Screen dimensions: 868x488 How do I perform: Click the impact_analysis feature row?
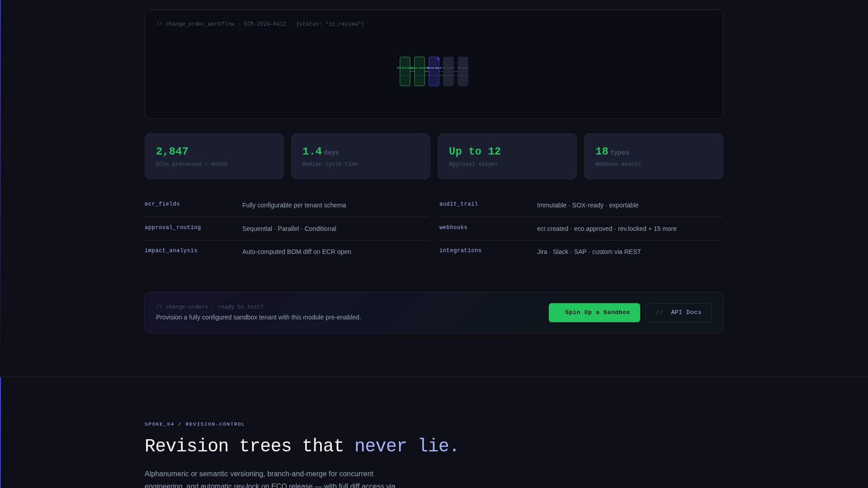171,251
